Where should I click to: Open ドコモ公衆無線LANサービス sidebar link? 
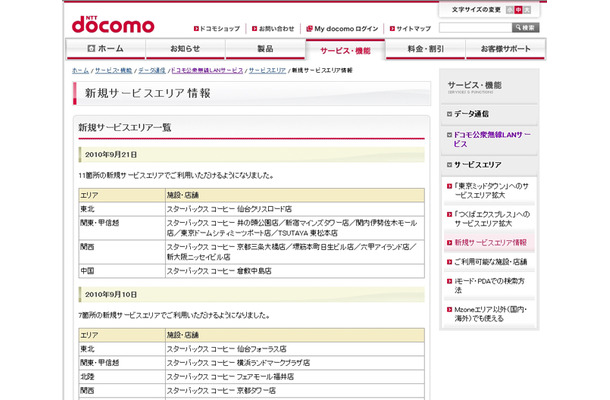point(492,139)
